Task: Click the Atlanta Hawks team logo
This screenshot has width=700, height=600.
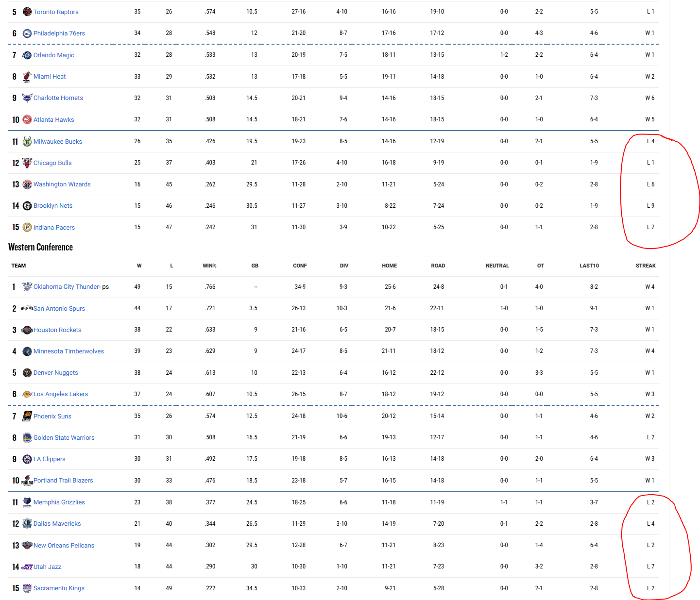Action: pos(27,119)
